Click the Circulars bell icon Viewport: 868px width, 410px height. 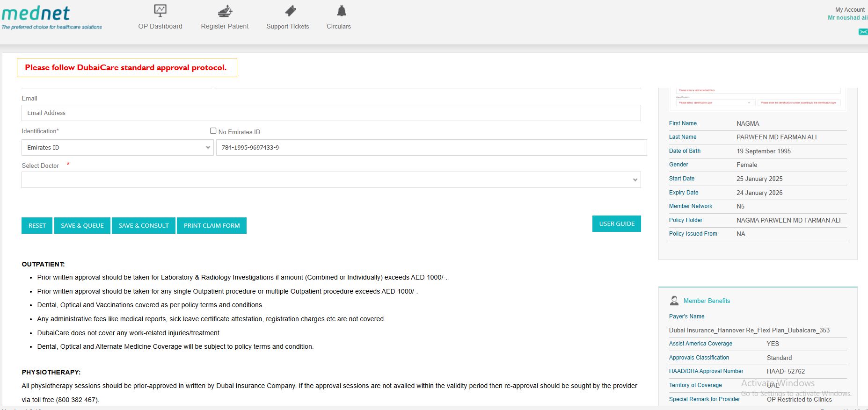click(x=342, y=11)
